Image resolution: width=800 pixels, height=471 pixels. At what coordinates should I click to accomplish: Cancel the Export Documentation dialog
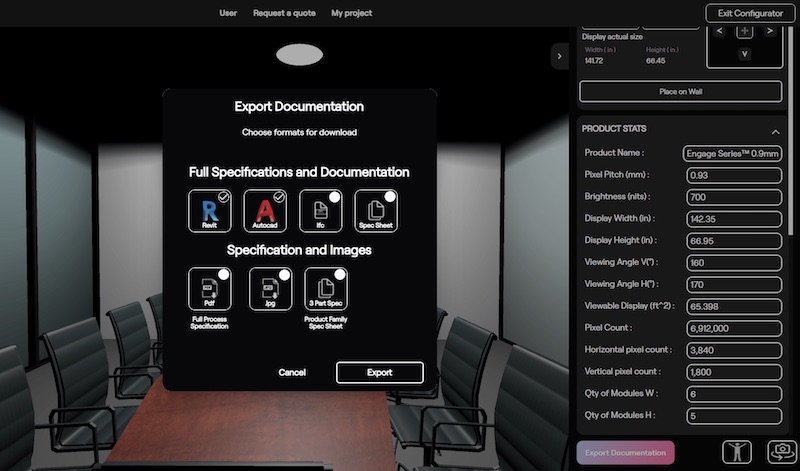292,372
